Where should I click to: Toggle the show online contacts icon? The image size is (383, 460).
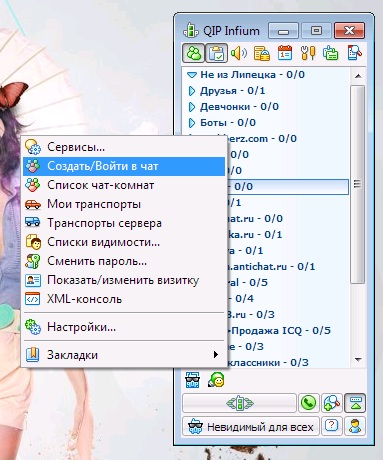(x=194, y=53)
